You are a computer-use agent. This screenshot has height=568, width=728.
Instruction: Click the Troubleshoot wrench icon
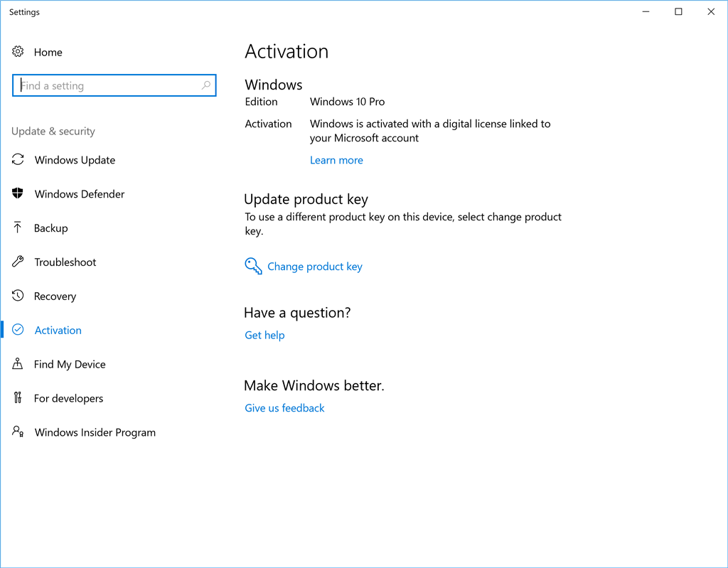pos(18,262)
